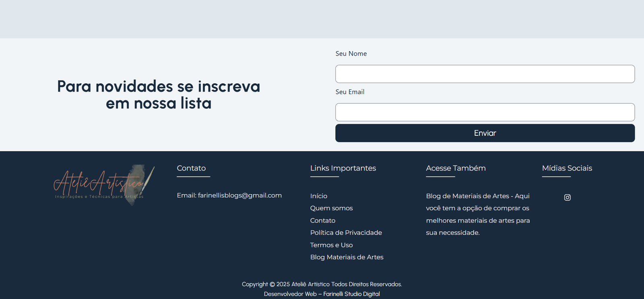Click the Acesse Também heading
Image resolution: width=644 pixels, height=299 pixels.
456,168
